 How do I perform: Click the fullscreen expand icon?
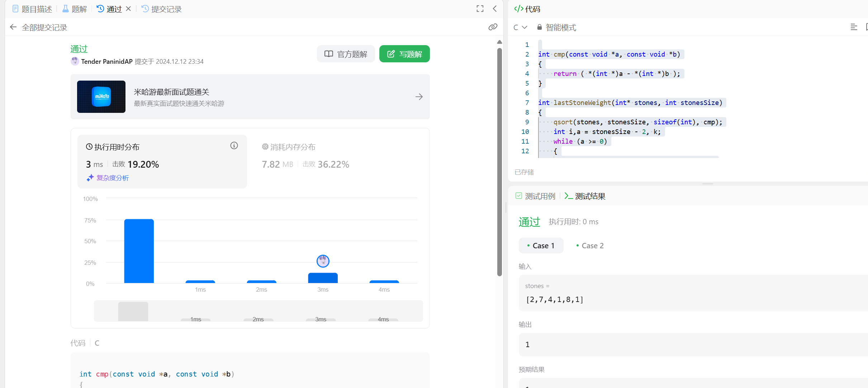tap(480, 9)
